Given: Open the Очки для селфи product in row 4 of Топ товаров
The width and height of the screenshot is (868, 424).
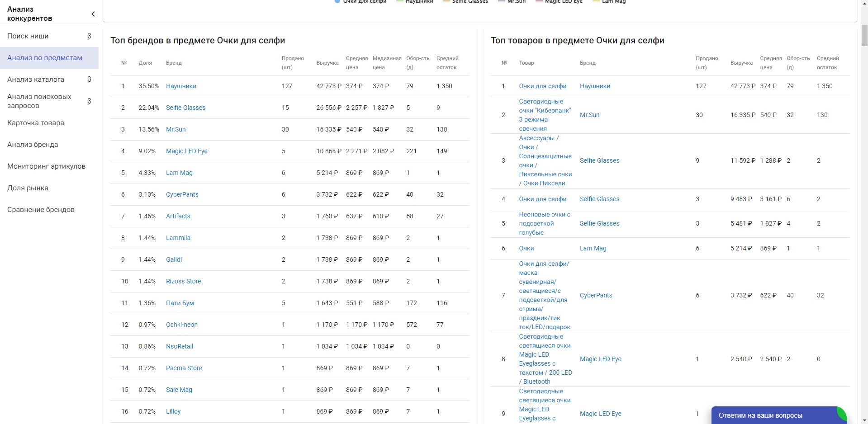Looking at the screenshot, I should click(542, 199).
